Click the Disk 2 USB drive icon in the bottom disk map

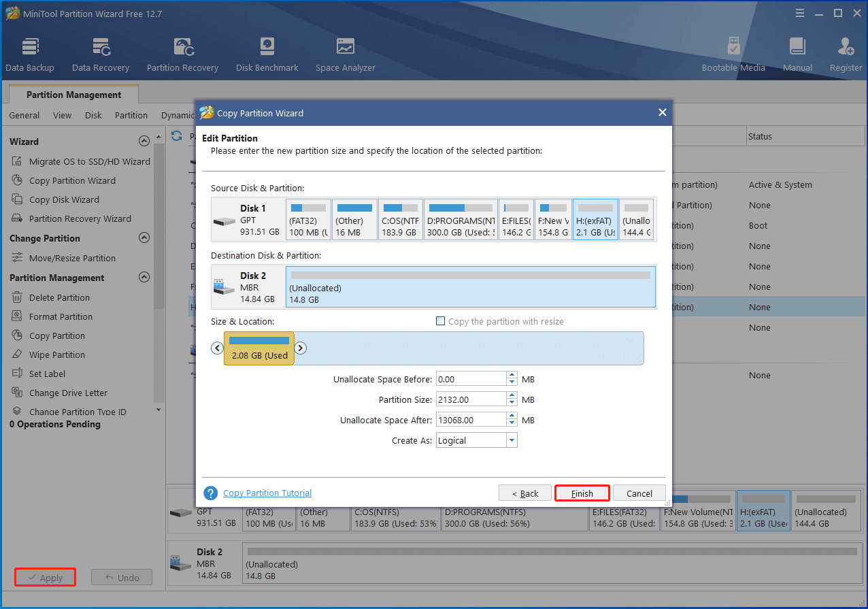coord(180,563)
